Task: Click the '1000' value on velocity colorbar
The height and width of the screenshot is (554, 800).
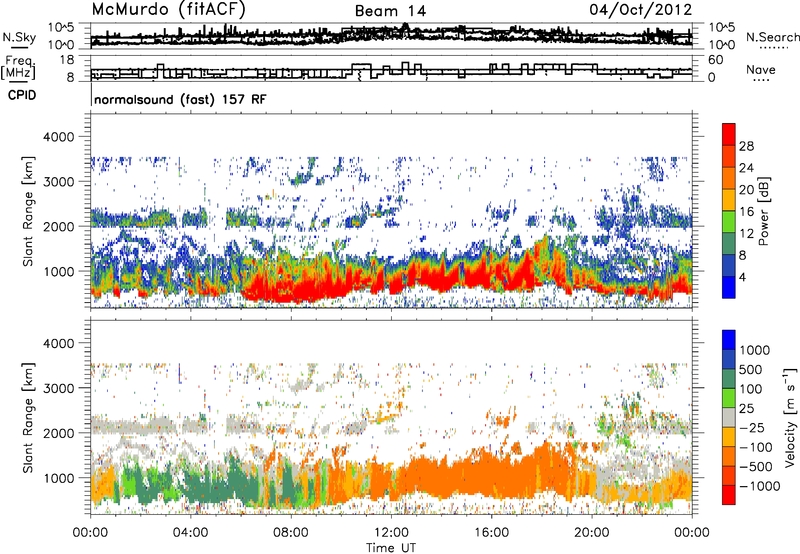Action: [x=755, y=350]
